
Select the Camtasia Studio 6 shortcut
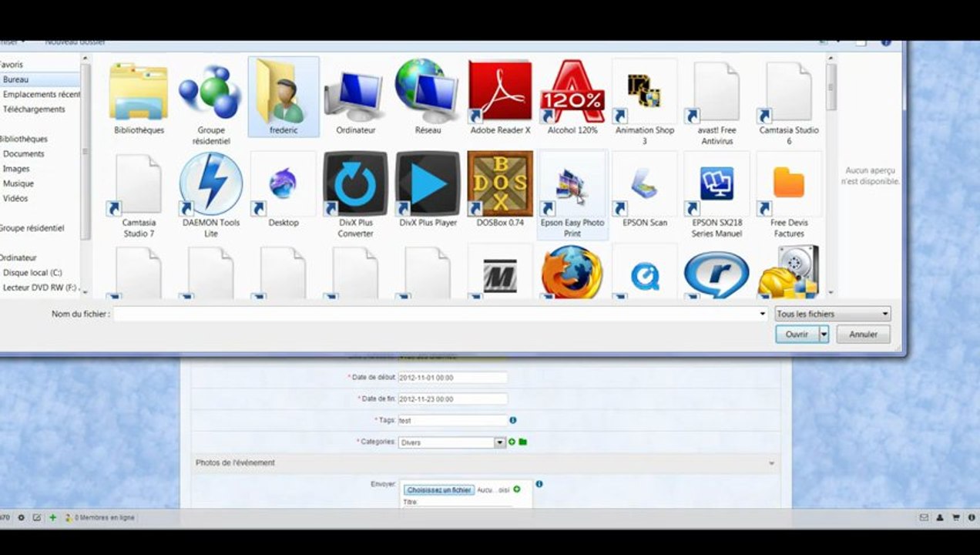(789, 103)
